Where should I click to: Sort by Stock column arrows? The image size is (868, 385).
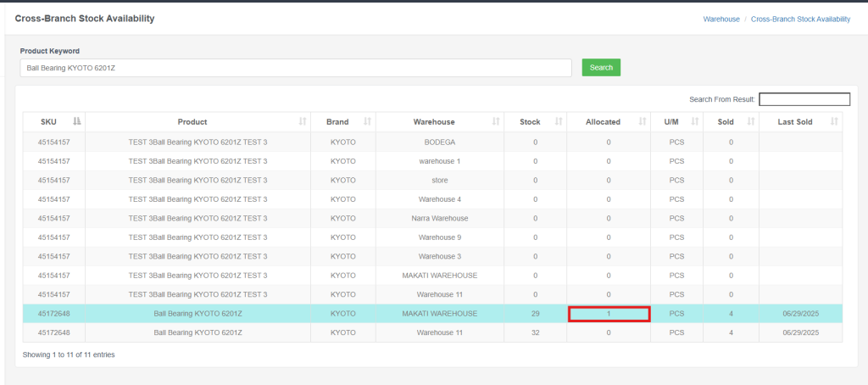558,122
